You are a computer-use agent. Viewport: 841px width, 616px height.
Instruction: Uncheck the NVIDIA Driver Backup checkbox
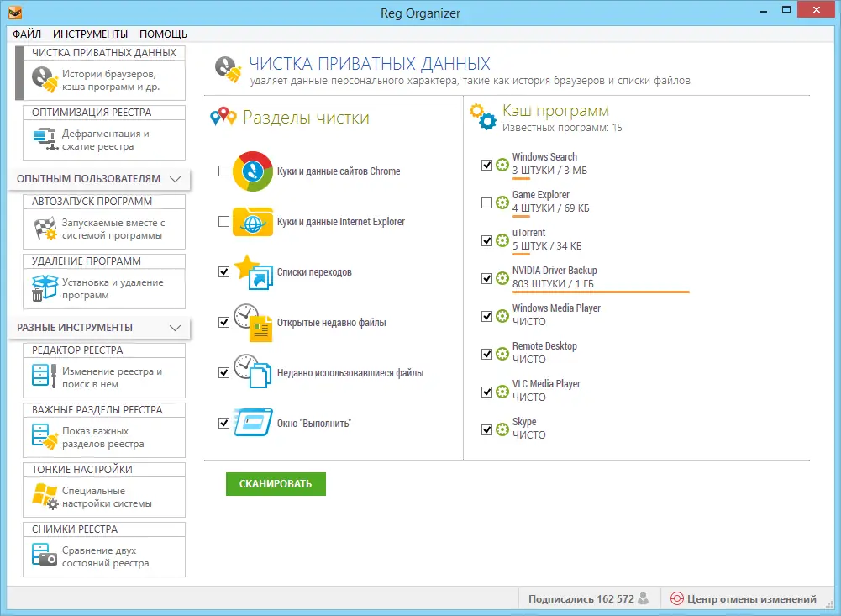click(487, 278)
